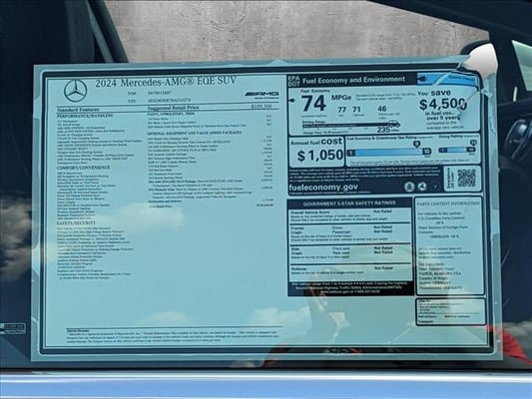The width and height of the screenshot is (532, 399).
Task: Select the 2024 Mercedes-AMG EQE SUV title
Action: pyautogui.click(x=166, y=82)
